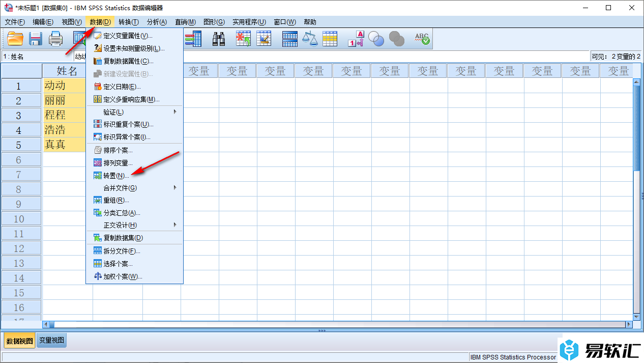Image resolution: width=644 pixels, height=363 pixels.
Task: Open the 直销(M) menu
Action: click(x=185, y=22)
